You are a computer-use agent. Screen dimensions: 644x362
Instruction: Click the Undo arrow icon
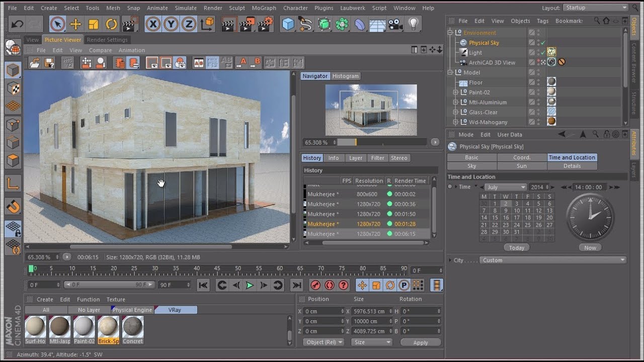[17, 24]
